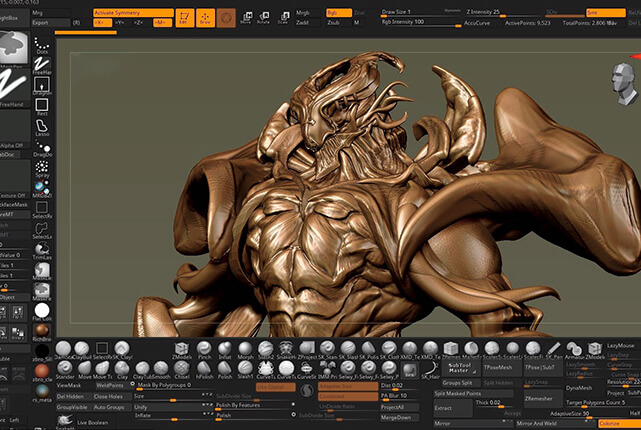Open the Texture Off selector
The width and height of the screenshot is (641, 430).
click(x=11, y=196)
